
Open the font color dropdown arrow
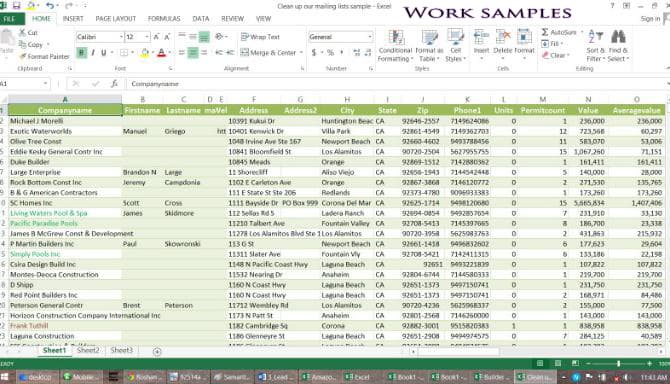[x=170, y=53]
